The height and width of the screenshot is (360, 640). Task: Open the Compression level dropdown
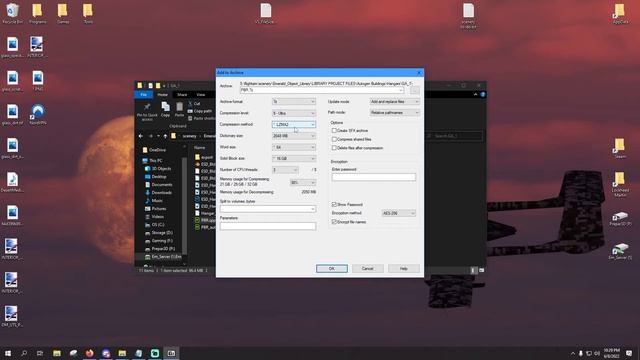[x=294, y=113]
